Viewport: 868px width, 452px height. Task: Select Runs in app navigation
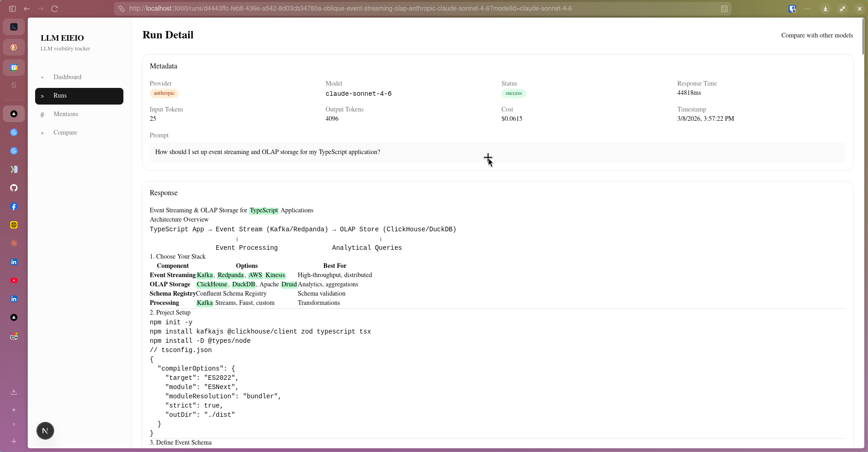click(x=79, y=96)
